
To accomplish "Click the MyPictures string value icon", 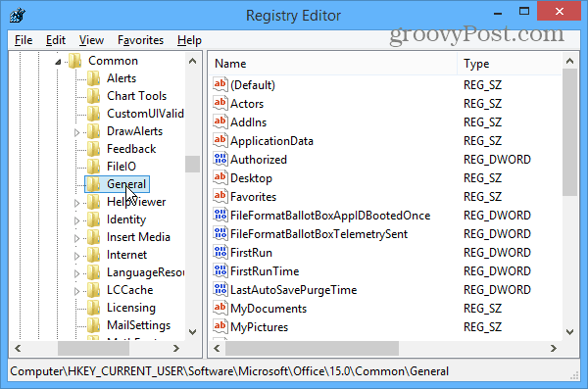I will [220, 326].
